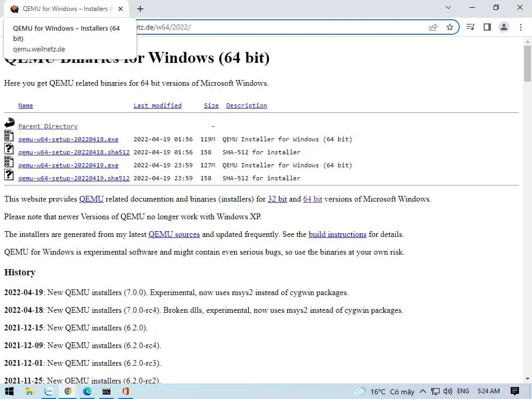Screen dimensions: 532x399
Task: Expand the tab search chevron
Action: coord(448,7)
